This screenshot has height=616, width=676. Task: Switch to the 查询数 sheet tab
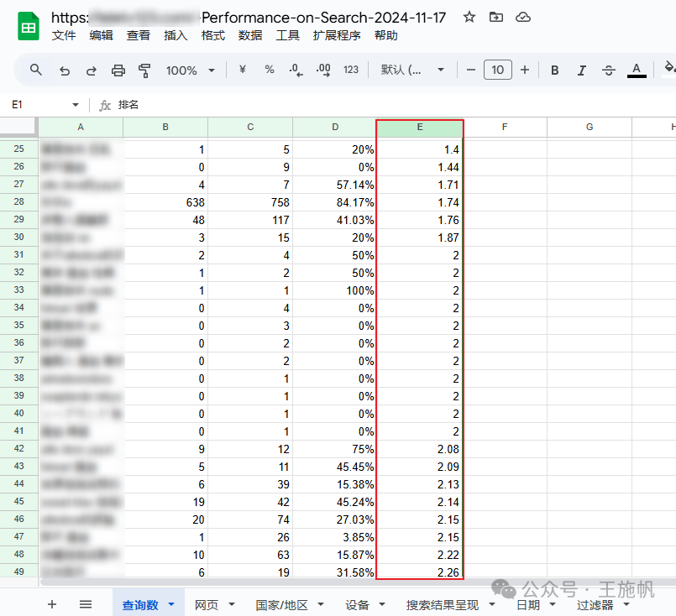[140, 605]
